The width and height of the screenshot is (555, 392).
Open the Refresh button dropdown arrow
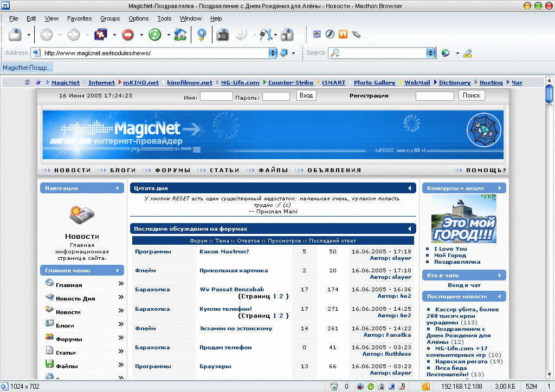(169, 35)
